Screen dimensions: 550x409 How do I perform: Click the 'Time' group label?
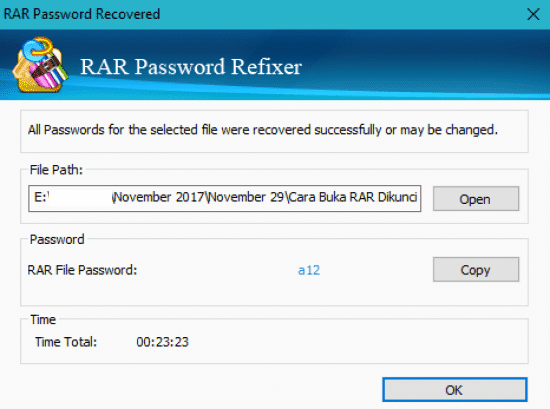(43, 320)
